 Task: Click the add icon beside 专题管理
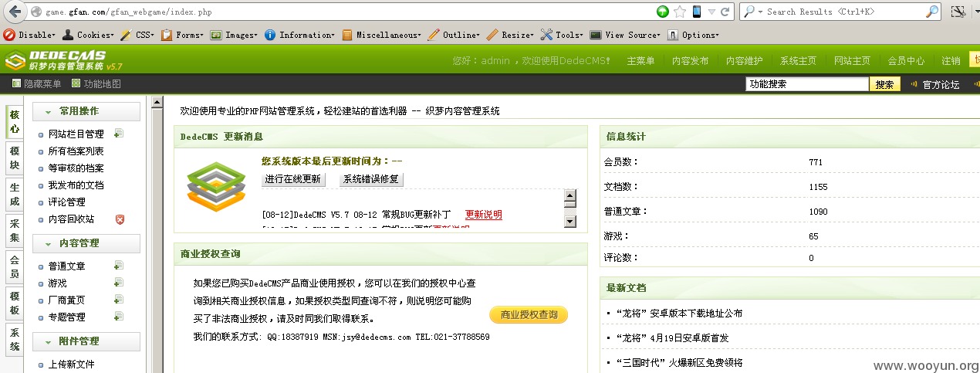coord(119,317)
